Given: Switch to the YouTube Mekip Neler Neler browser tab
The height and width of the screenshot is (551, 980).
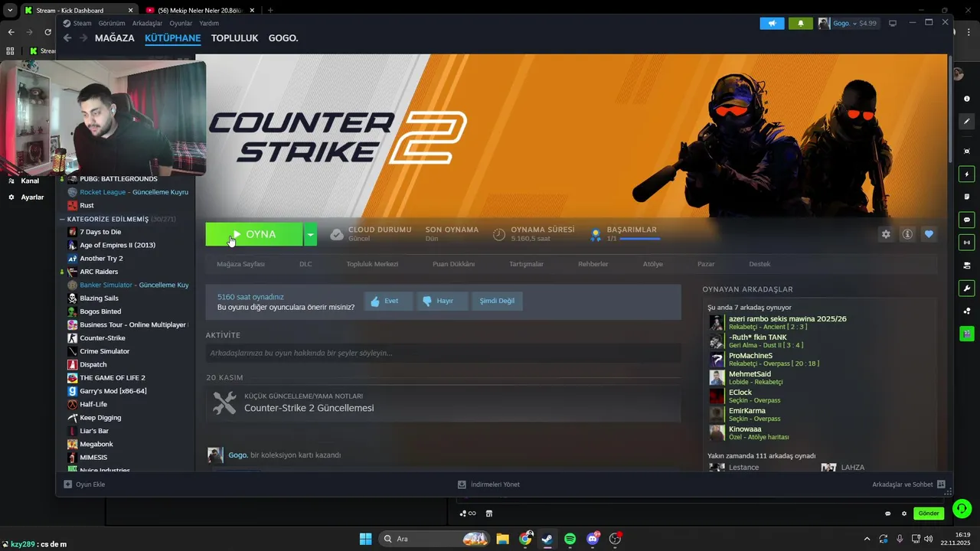Looking at the screenshot, I should 199,10.
